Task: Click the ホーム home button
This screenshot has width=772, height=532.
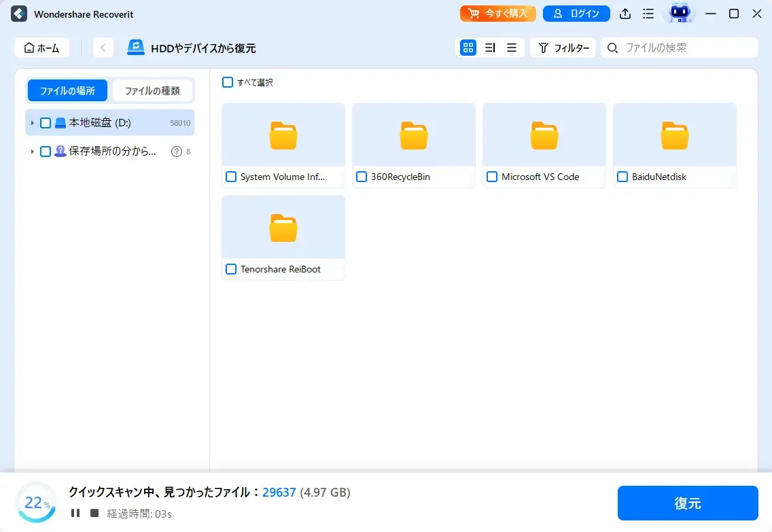Action: tap(42, 48)
